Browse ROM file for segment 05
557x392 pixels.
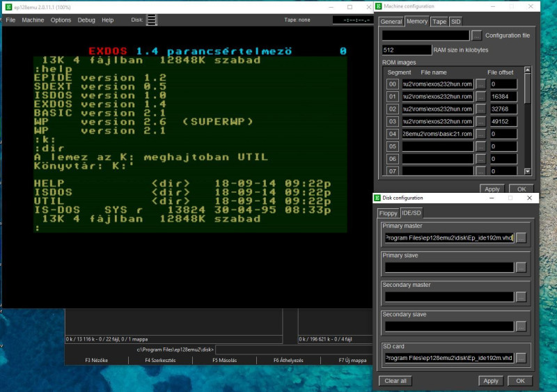pos(480,146)
